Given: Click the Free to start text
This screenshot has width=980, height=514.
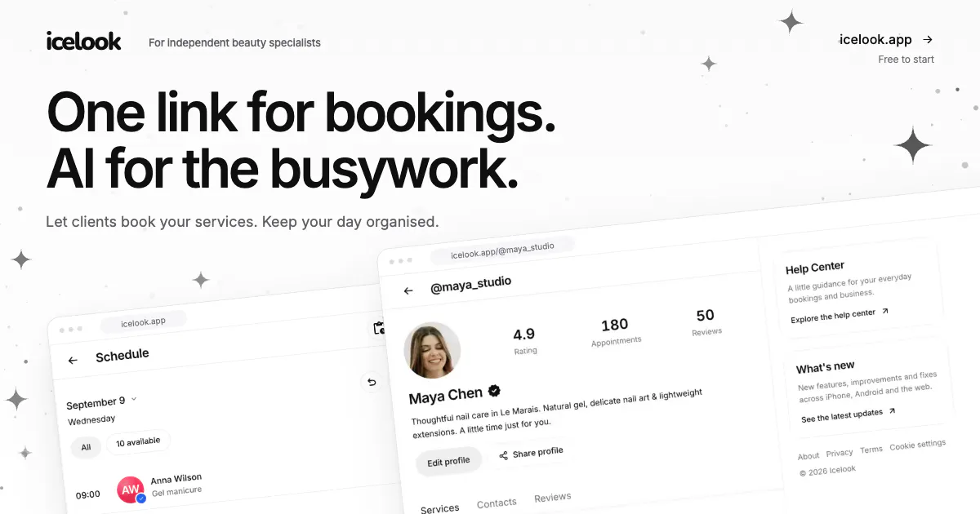Looking at the screenshot, I should point(906,60).
